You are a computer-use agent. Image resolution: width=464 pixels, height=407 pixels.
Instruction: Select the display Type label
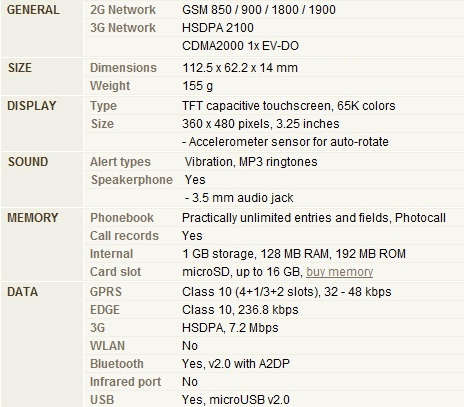(103, 106)
